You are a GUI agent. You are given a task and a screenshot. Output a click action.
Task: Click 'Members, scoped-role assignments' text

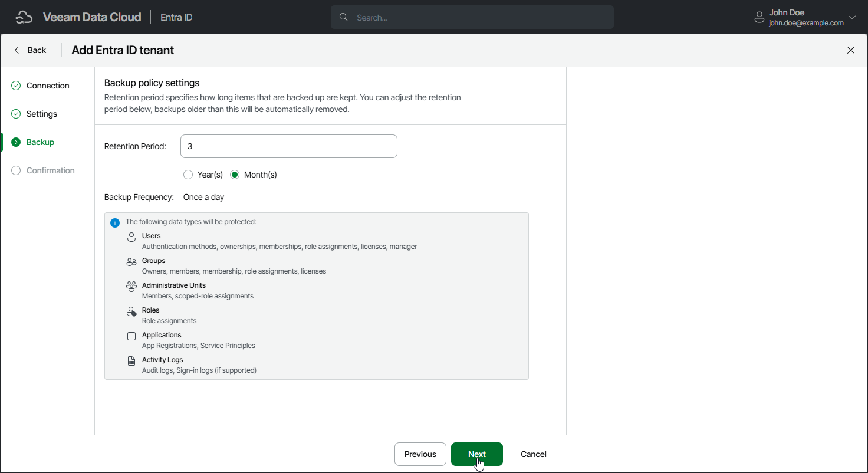(198, 296)
